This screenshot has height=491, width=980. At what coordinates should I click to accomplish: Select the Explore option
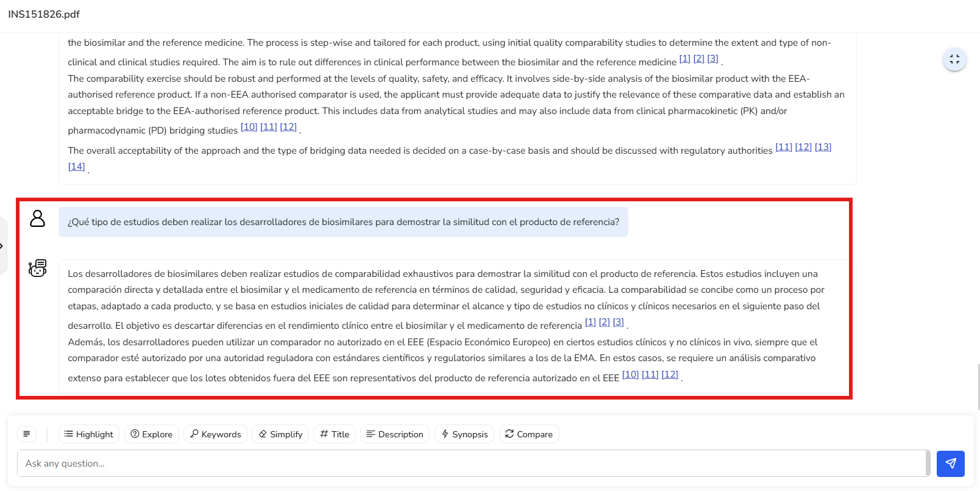pos(152,434)
